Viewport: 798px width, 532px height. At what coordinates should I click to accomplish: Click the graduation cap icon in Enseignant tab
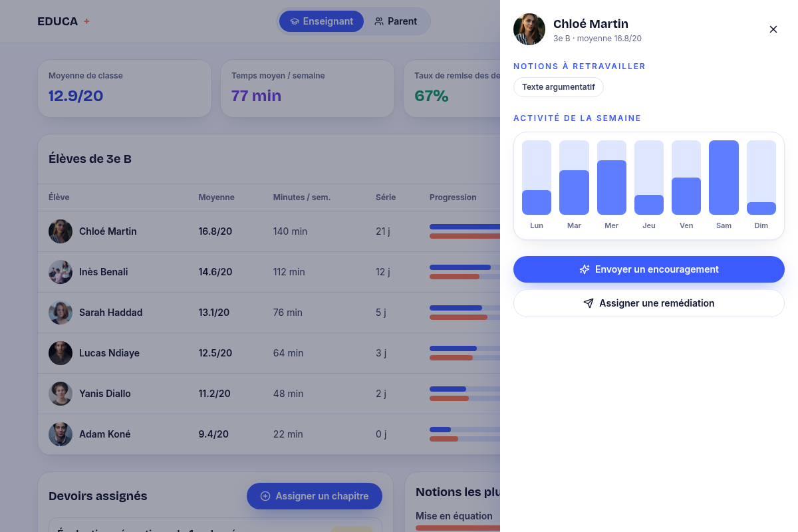[295, 21]
